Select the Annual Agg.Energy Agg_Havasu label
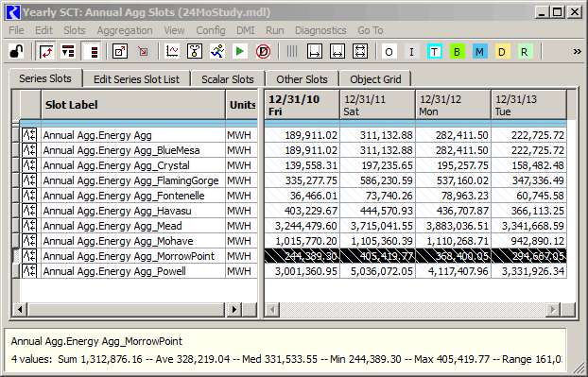Screen dimensions: 588x377 117,211
